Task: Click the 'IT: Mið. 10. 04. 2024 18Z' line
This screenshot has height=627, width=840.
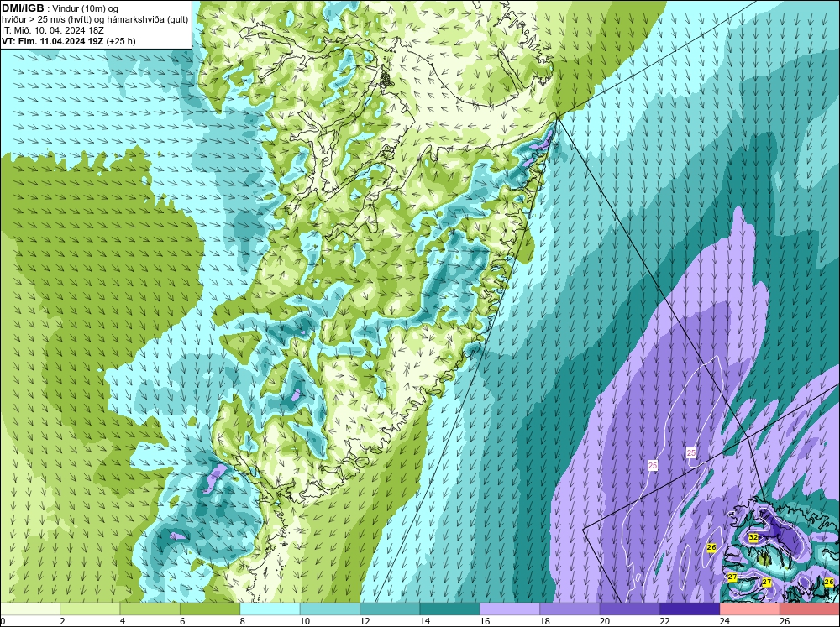Action: (x=52, y=30)
